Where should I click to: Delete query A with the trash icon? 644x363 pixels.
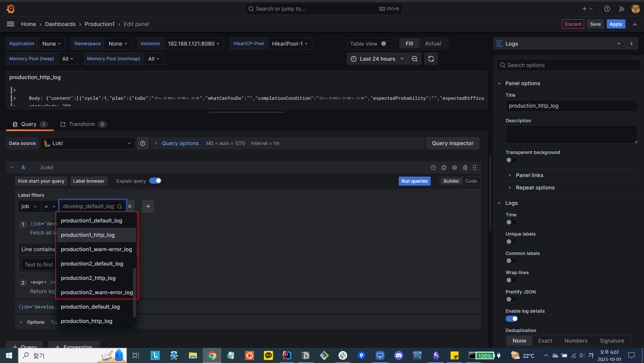pos(465,168)
